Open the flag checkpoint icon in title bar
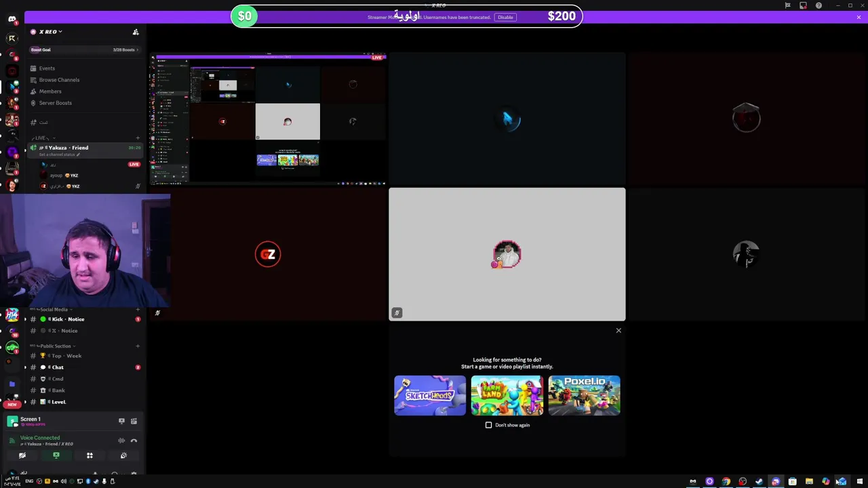Viewport: 868px width, 488px height. click(x=787, y=5)
